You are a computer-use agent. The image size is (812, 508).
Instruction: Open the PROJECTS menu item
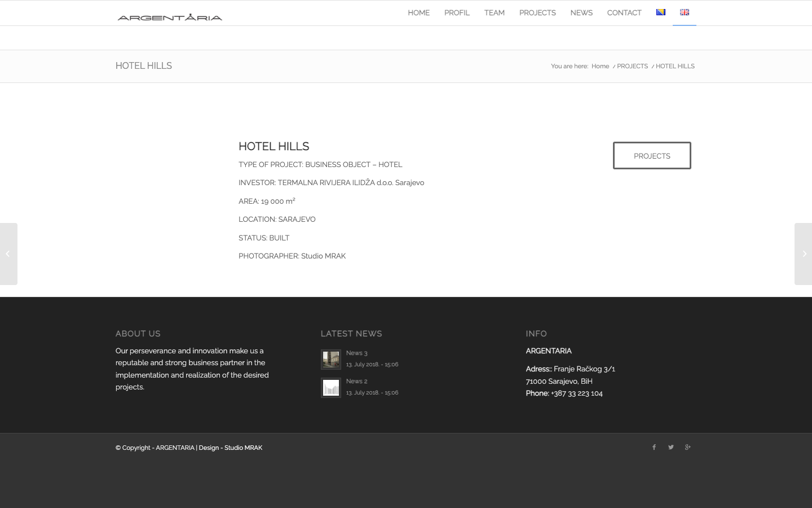click(x=537, y=12)
